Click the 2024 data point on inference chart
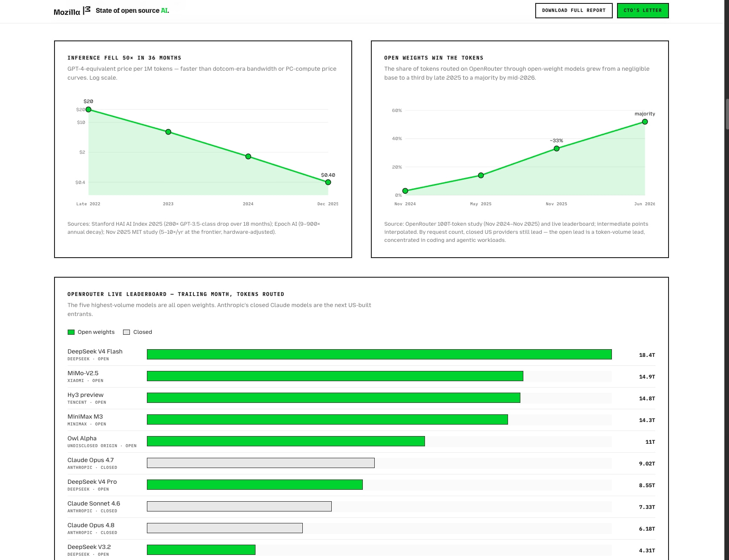Viewport: 729px width, 560px height. tap(248, 156)
